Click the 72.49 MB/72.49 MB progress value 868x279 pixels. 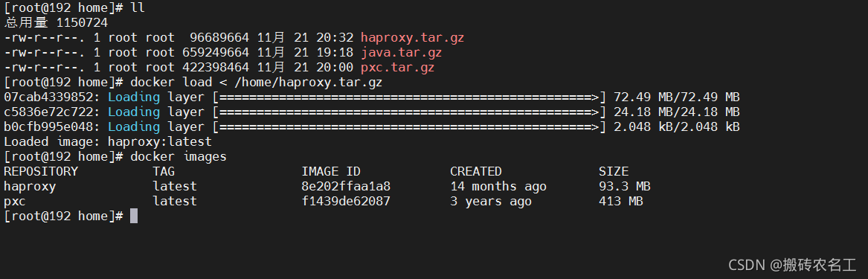tap(676, 97)
